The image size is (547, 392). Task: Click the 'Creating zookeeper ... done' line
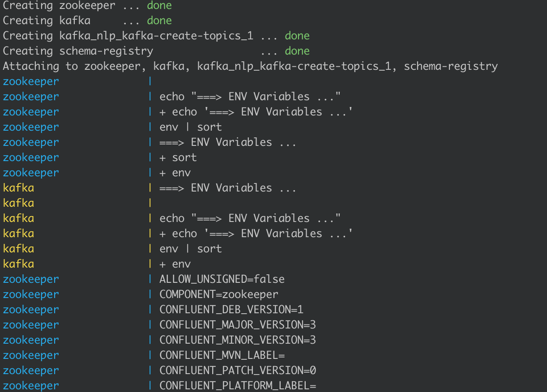pyautogui.click(x=87, y=6)
